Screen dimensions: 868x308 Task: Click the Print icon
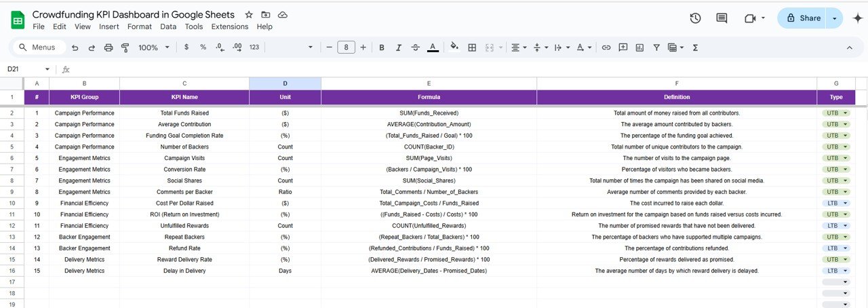(x=108, y=47)
